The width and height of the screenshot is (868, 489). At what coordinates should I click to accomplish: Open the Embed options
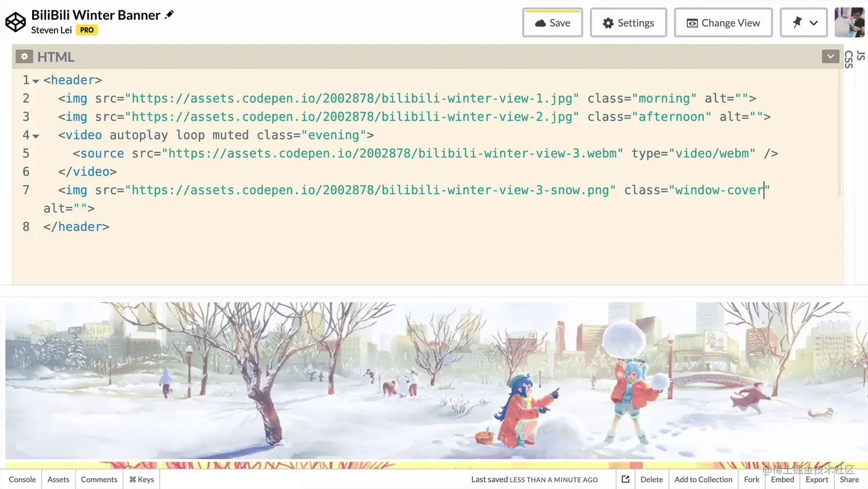point(782,479)
